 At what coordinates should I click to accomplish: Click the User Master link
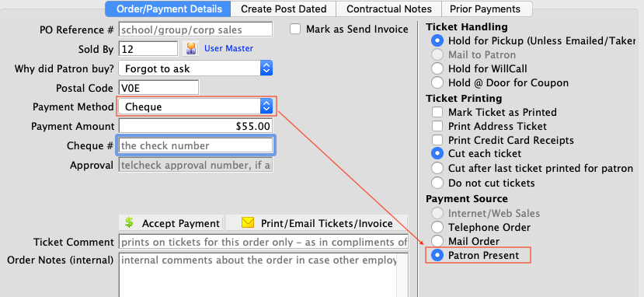coord(228,48)
